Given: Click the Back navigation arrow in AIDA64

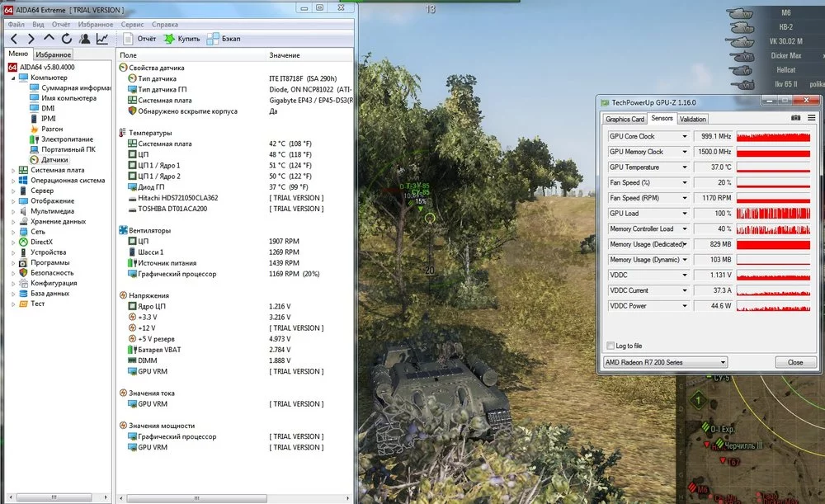Looking at the screenshot, I should (14, 39).
